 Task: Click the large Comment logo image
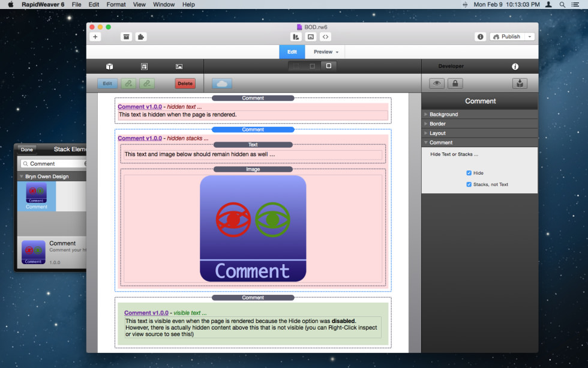[x=253, y=229]
